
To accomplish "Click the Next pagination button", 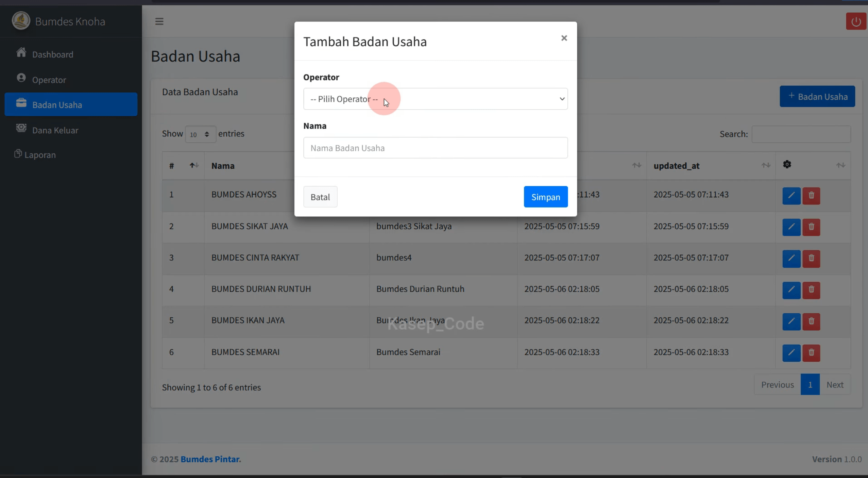I will point(835,384).
